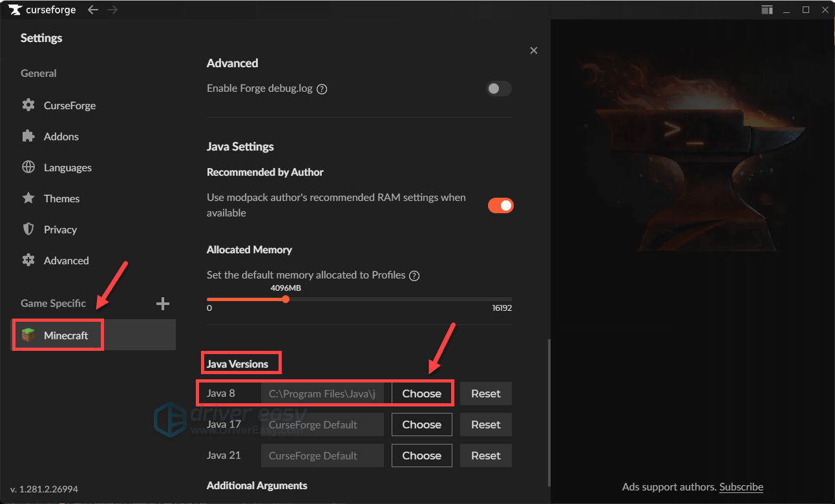This screenshot has height=504, width=835.
Task: Click the Java 17 path field
Action: coord(322,425)
